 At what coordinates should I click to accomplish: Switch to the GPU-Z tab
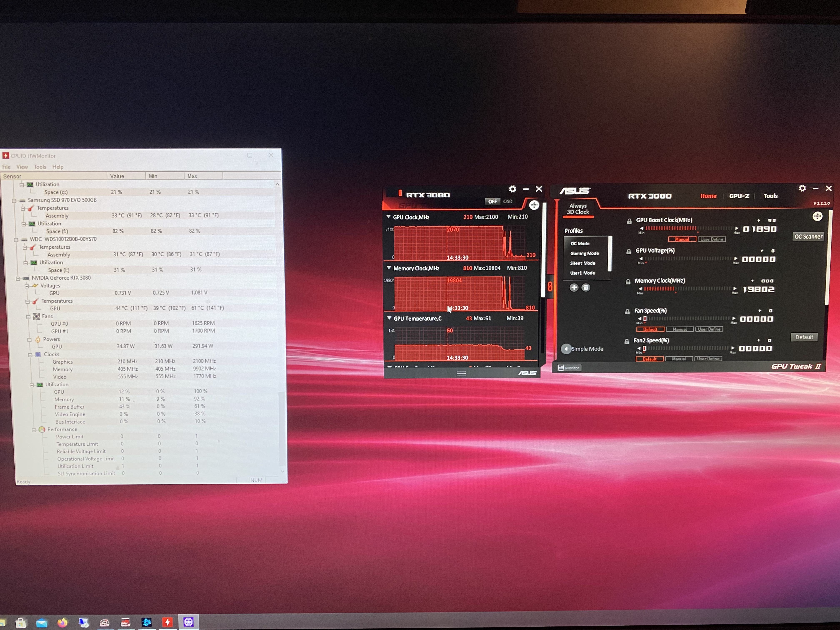[739, 196]
